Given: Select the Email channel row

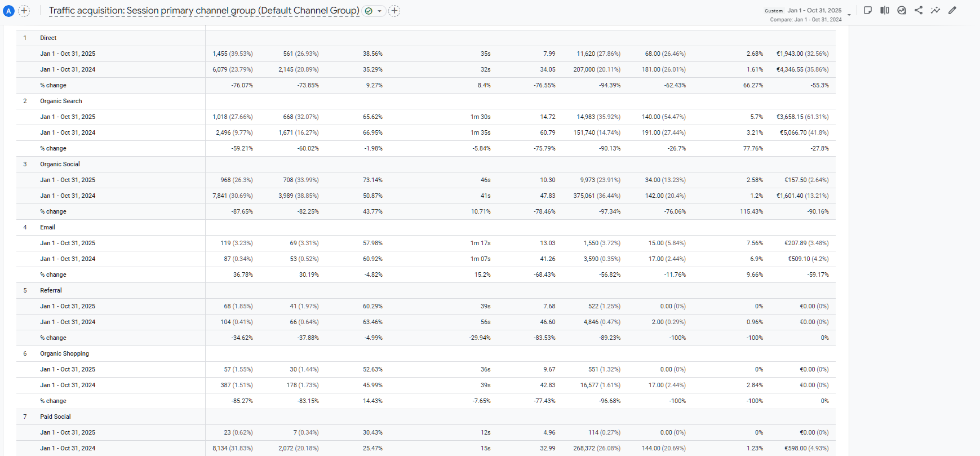Looking at the screenshot, I should (x=48, y=227).
